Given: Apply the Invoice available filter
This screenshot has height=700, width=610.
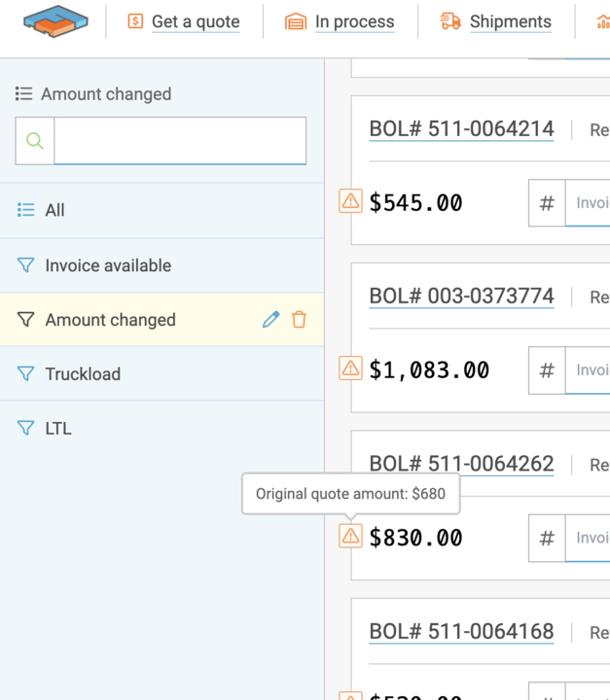Looking at the screenshot, I should pos(107,265).
